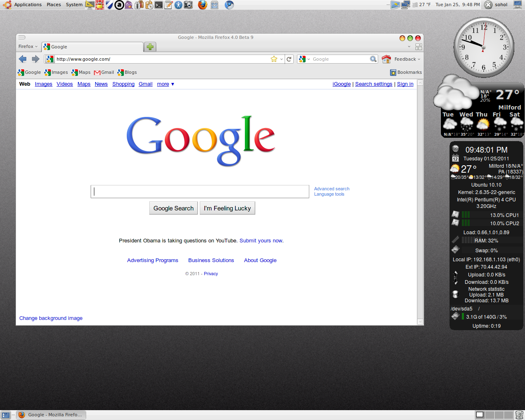Open the accessibility icon in top panel
This screenshot has width=525, height=420.
point(178,5)
